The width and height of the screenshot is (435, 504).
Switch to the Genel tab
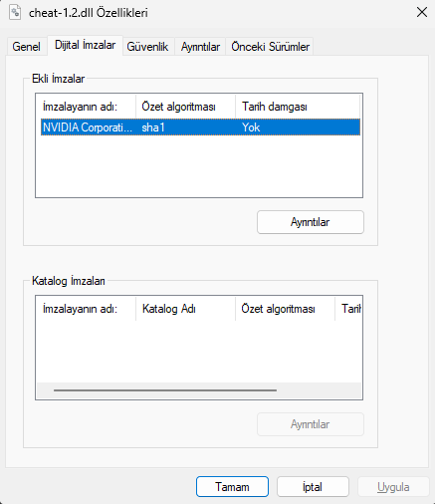(26, 47)
